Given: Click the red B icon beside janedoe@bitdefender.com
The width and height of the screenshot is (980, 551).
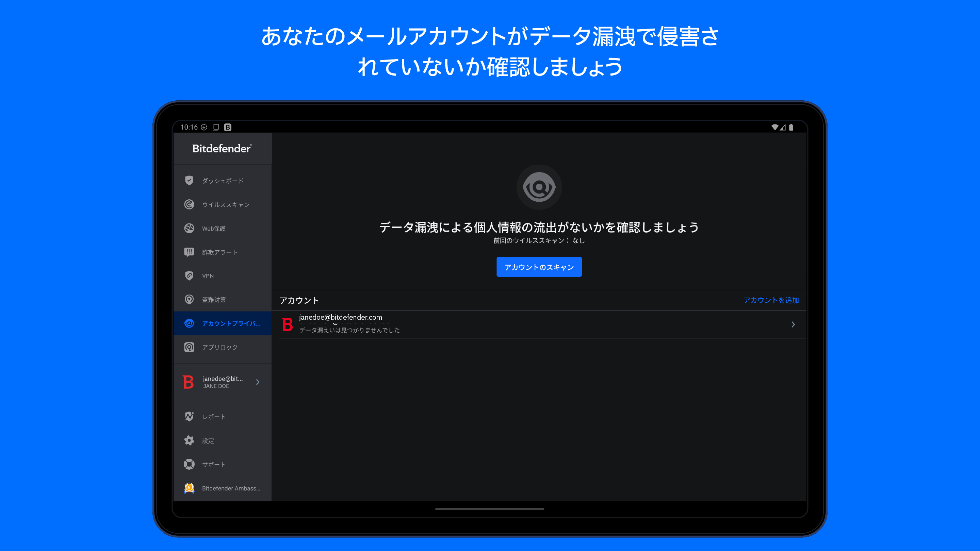Looking at the screenshot, I should pyautogui.click(x=287, y=324).
